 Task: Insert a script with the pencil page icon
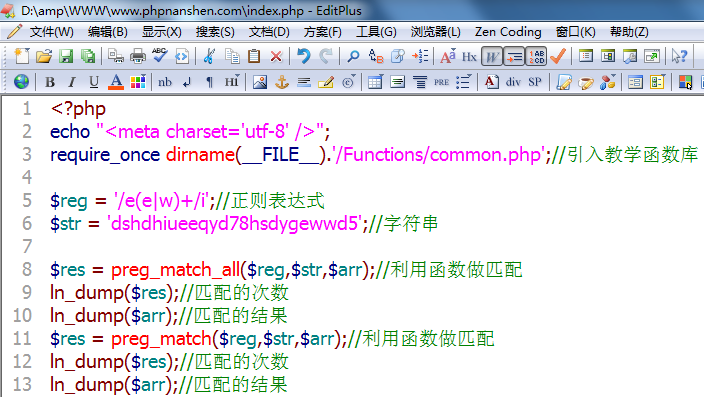click(x=563, y=82)
